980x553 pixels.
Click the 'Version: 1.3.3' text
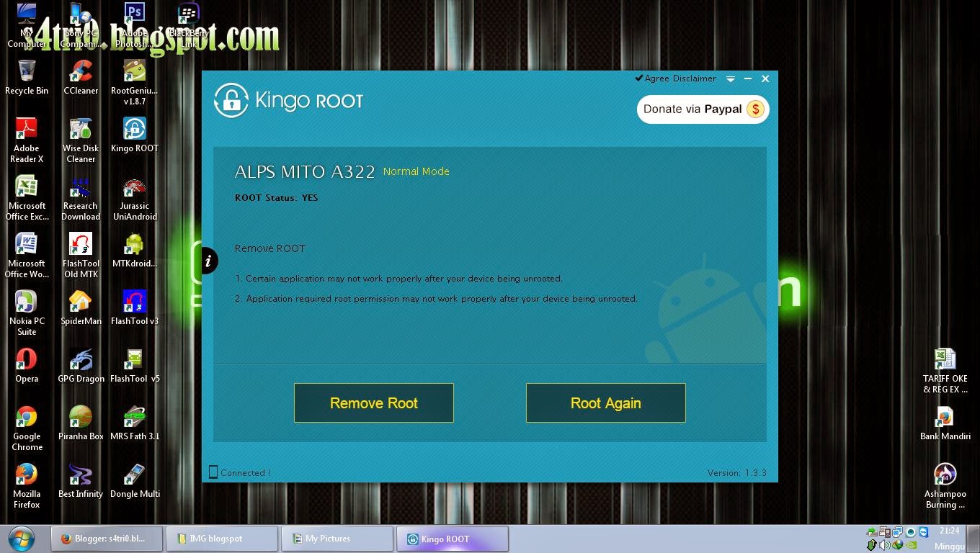pos(736,473)
